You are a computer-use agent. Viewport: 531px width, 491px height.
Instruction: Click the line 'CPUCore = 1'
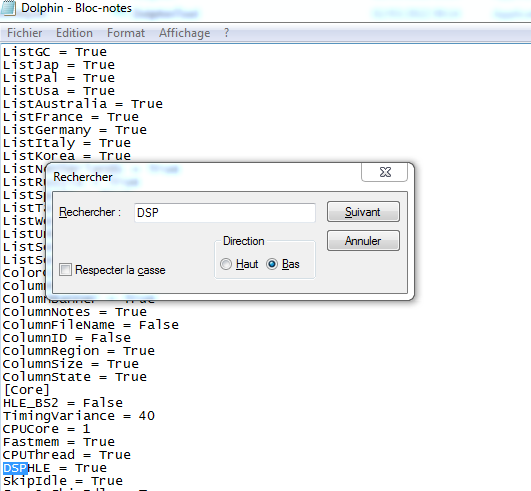47,429
